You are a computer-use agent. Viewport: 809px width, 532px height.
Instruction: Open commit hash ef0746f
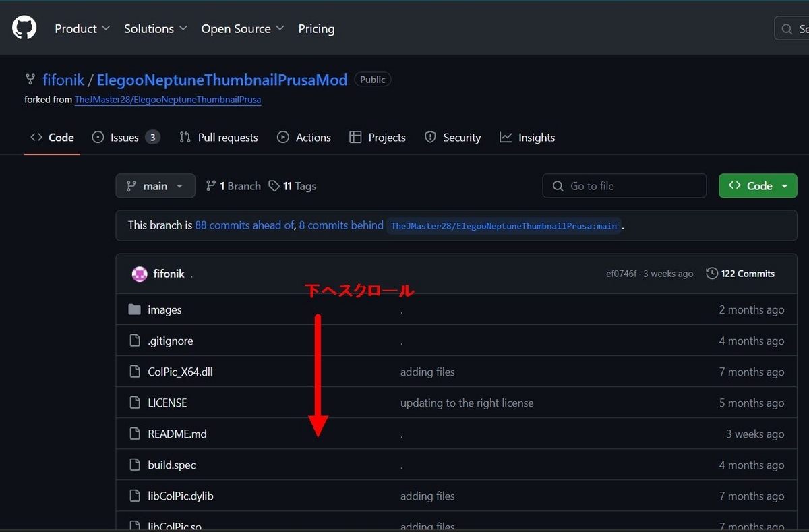coord(621,274)
